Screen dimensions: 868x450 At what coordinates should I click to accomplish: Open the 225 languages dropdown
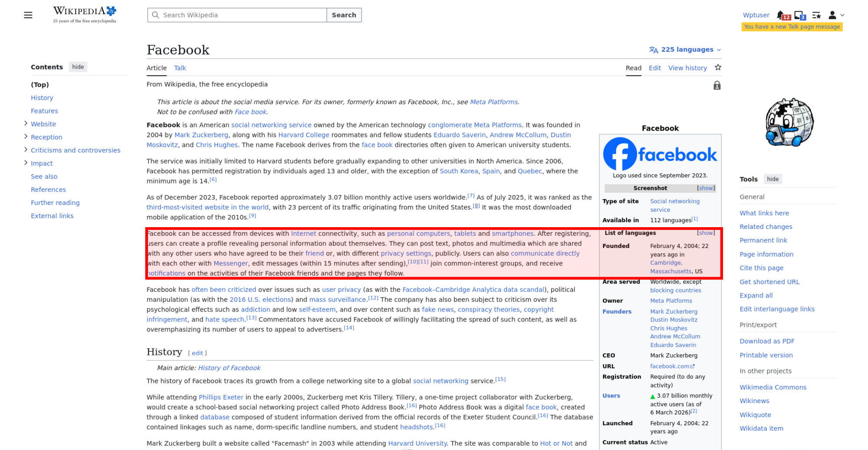[x=685, y=50]
